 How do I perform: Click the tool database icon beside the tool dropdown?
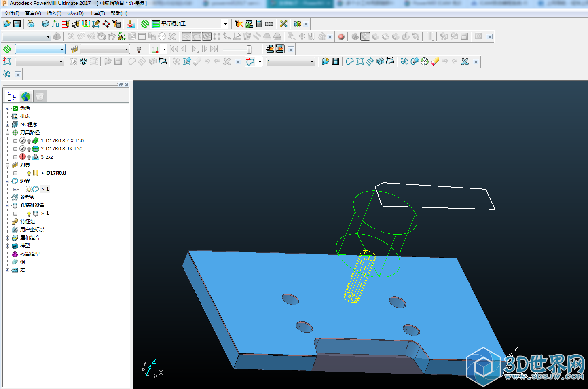coord(74,49)
